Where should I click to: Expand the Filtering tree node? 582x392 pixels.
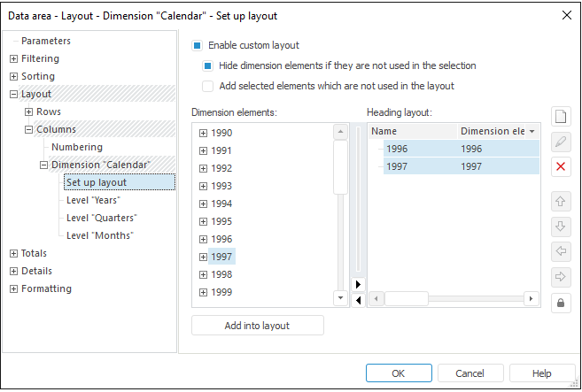point(13,58)
